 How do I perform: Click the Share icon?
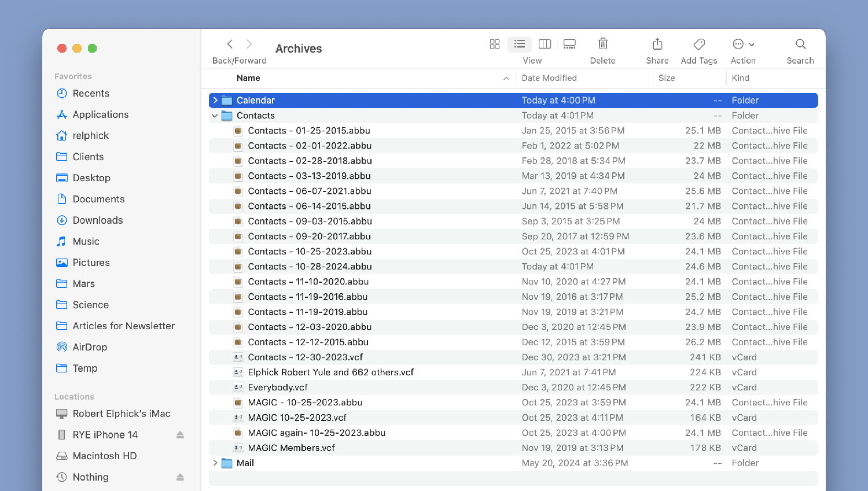(657, 44)
